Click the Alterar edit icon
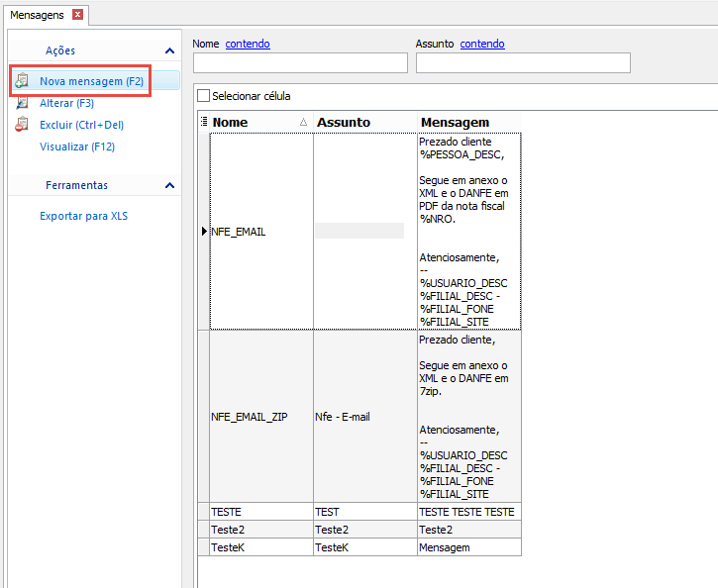 (x=22, y=103)
